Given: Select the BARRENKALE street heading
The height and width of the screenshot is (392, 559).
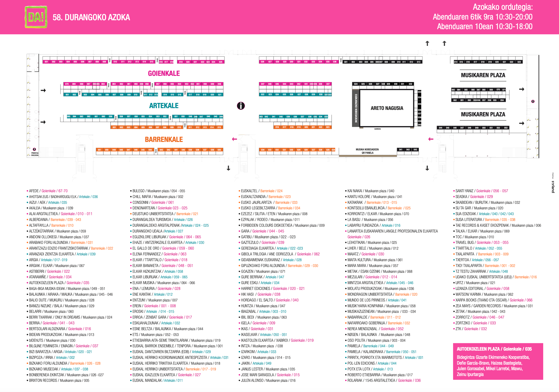Looking at the screenshot, I should [164, 139].
